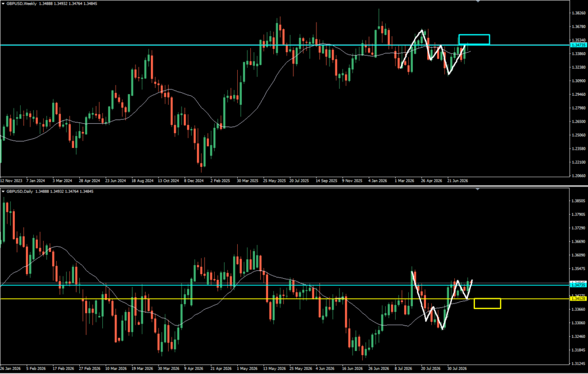Click the 1.35340 price scale label
Screen dimensions: 588x374
pos(579,40)
